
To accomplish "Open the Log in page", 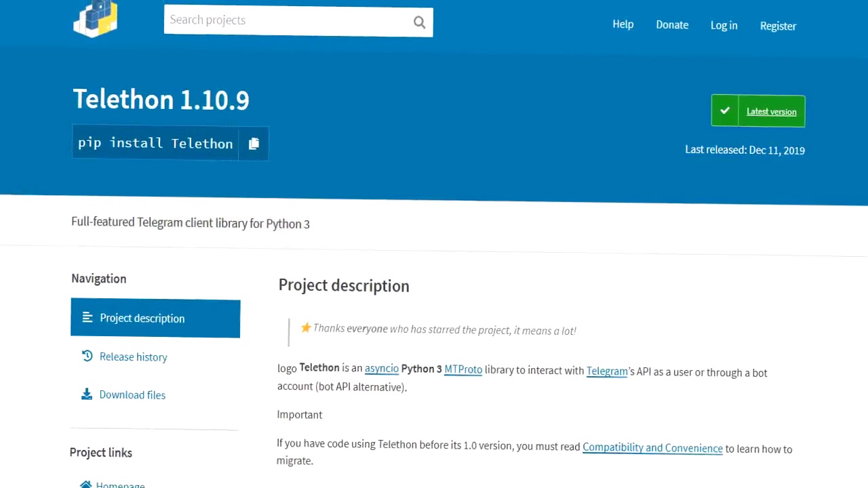I will 724,25.
